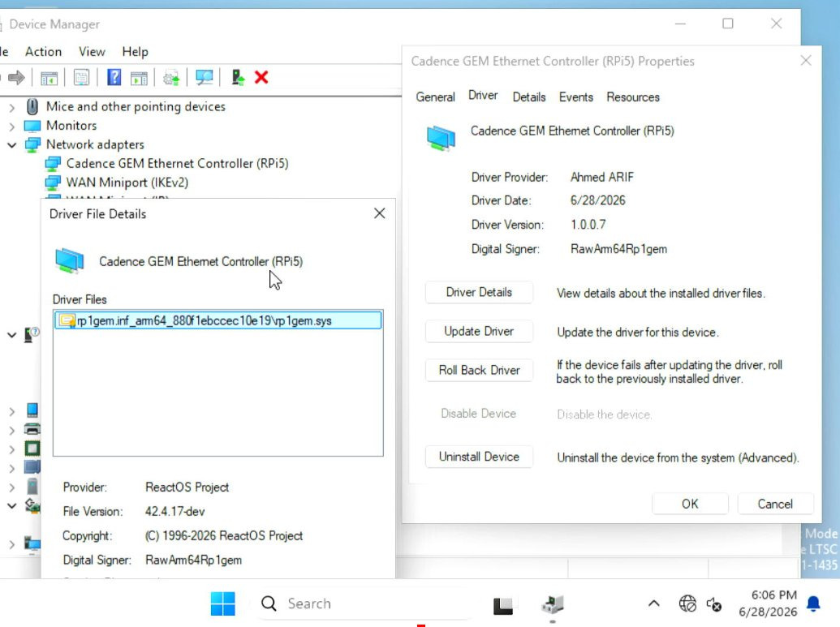
Task: Click the red X uninstall device icon
Action: [261, 78]
